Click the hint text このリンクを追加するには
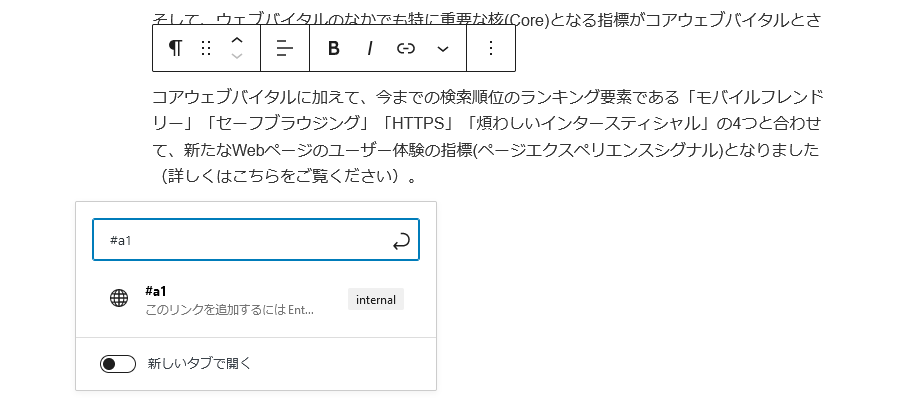Screen dimensions: 900x412 (x=229, y=310)
